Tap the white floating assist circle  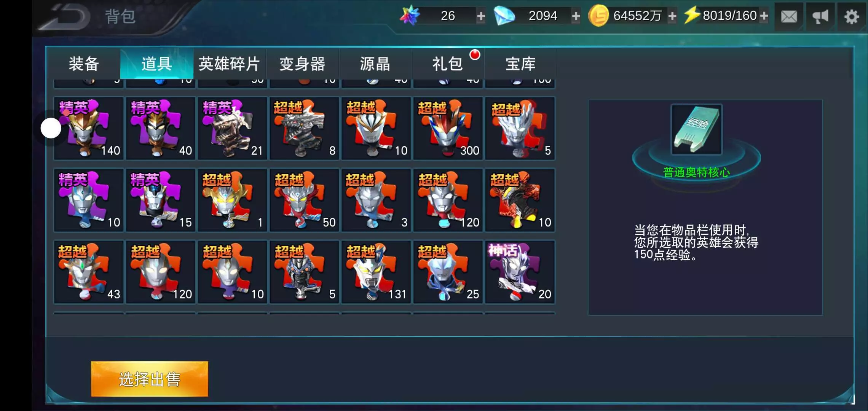51,128
